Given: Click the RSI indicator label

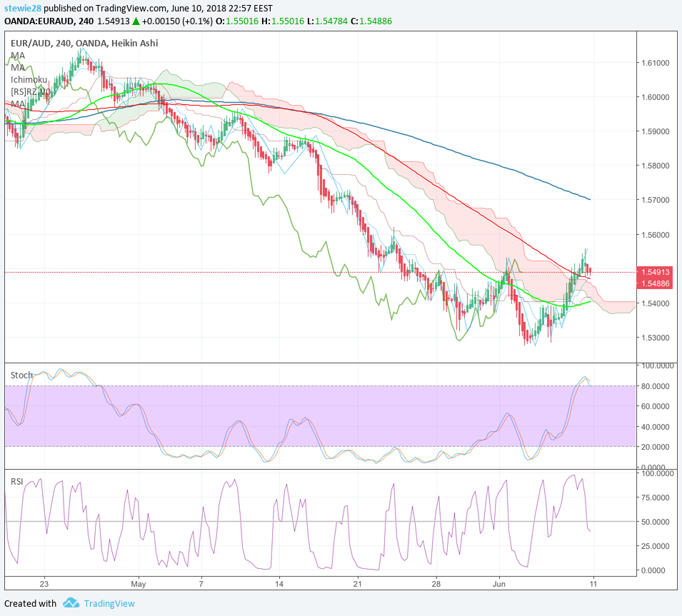Looking at the screenshot, I should pyautogui.click(x=17, y=482).
